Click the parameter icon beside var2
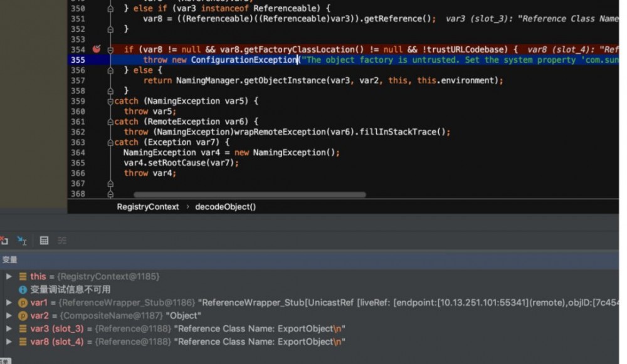627x364 pixels. click(23, 316)
